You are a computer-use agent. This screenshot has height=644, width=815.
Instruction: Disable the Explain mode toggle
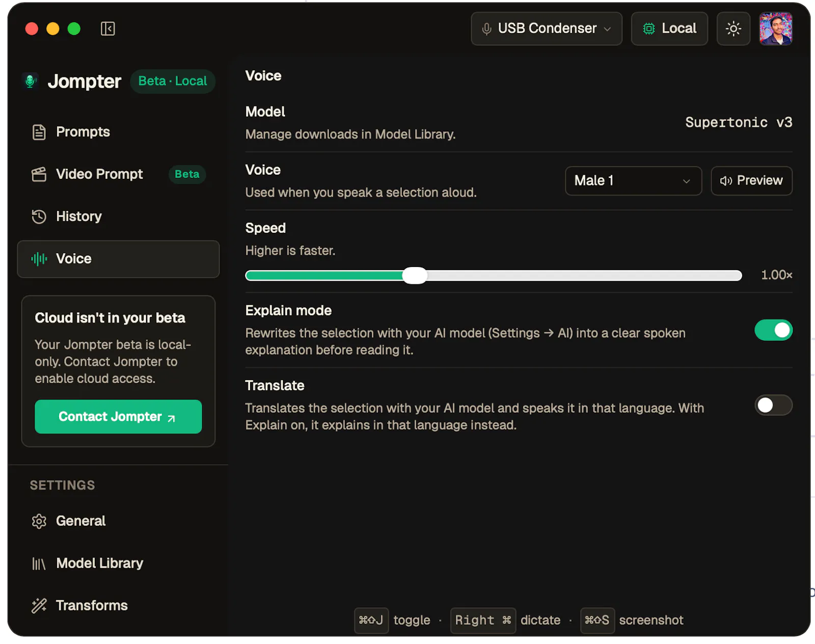tap(773, 330)
